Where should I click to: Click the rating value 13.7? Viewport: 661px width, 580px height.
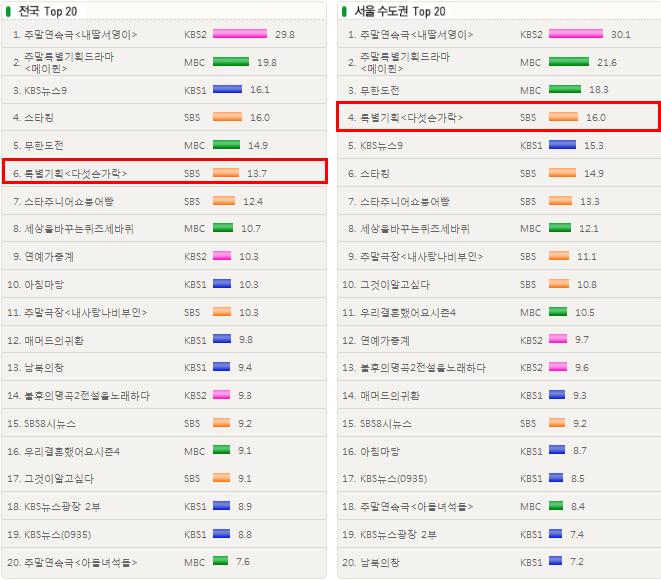(x=257, y=173)
